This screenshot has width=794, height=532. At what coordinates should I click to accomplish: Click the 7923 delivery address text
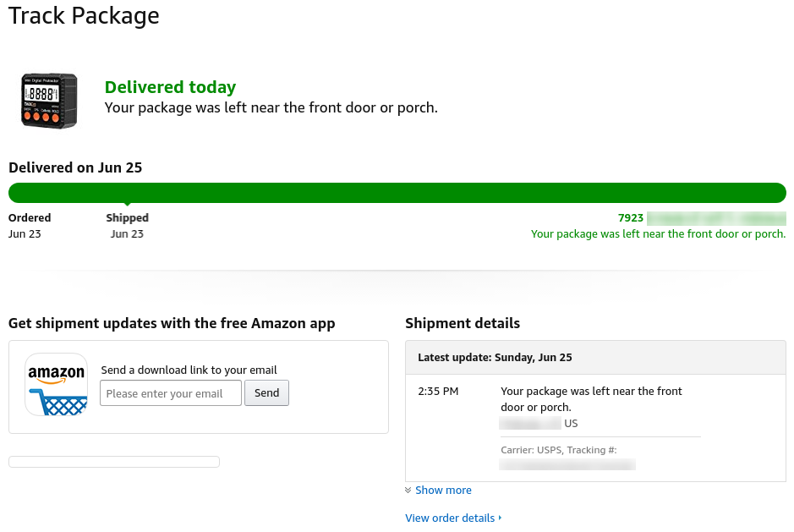(631, 218)
